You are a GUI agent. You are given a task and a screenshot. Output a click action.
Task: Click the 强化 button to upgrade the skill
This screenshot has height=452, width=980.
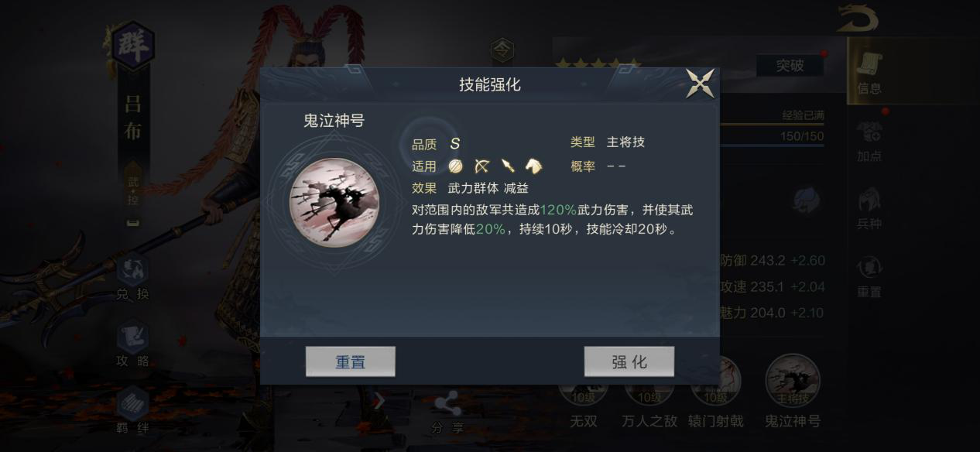[x=629, y=361]
